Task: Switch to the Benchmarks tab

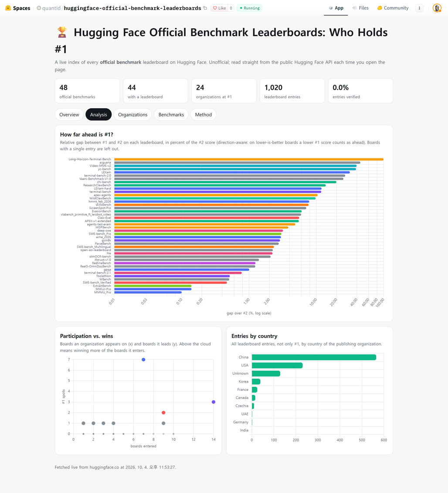Action: point(171,114)
